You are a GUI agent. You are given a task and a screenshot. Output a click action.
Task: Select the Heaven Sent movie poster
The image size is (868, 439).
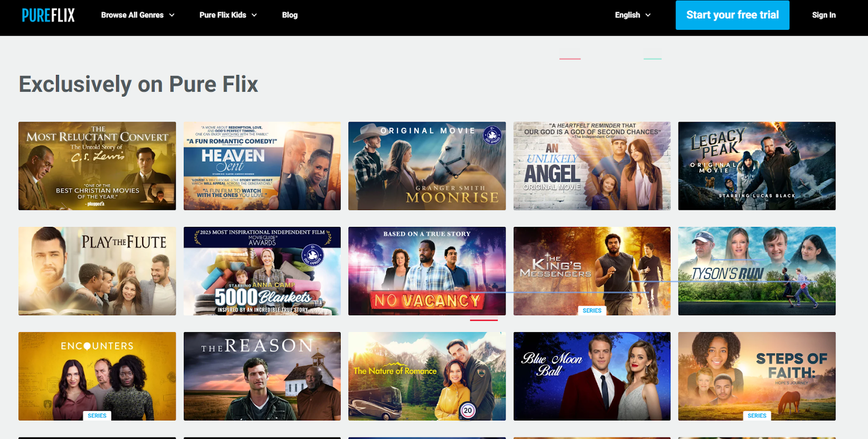(262, 166)
